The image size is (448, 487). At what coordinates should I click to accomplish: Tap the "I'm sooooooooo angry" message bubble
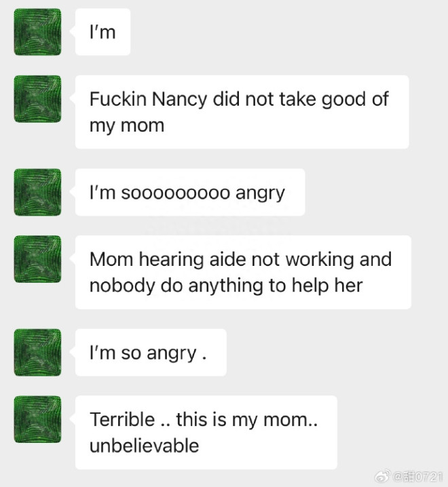189,192
